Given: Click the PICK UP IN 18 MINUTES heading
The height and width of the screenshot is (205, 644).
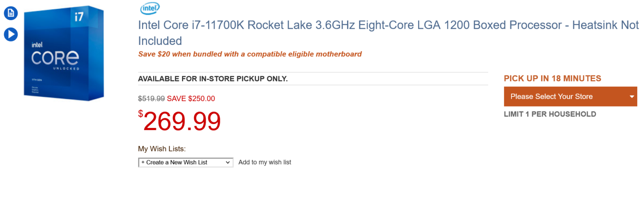Looking at the screenshot, I should tap(552, 78).
